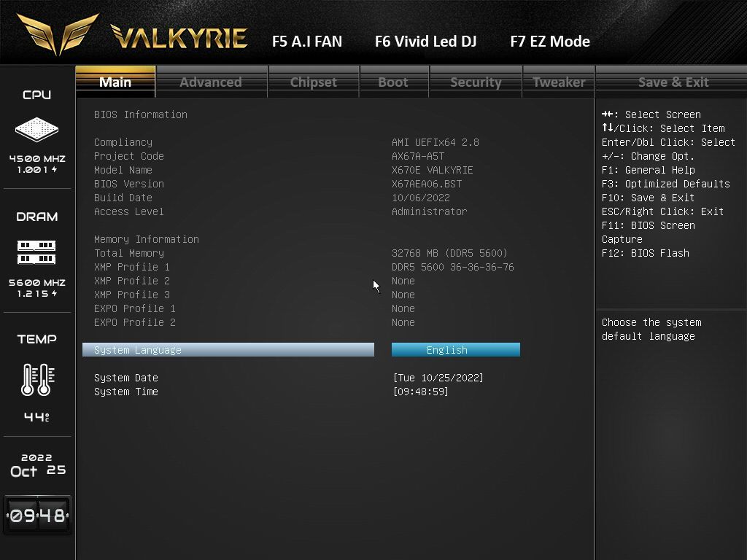Click the 09:48 flip clock widget
The image size is (747, 560).
pos(37,515)
